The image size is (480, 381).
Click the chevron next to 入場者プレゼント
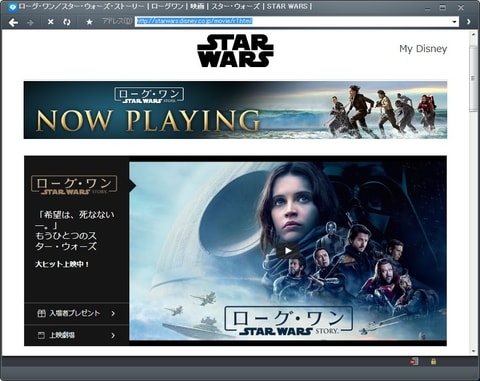click(x=113, y=313)
